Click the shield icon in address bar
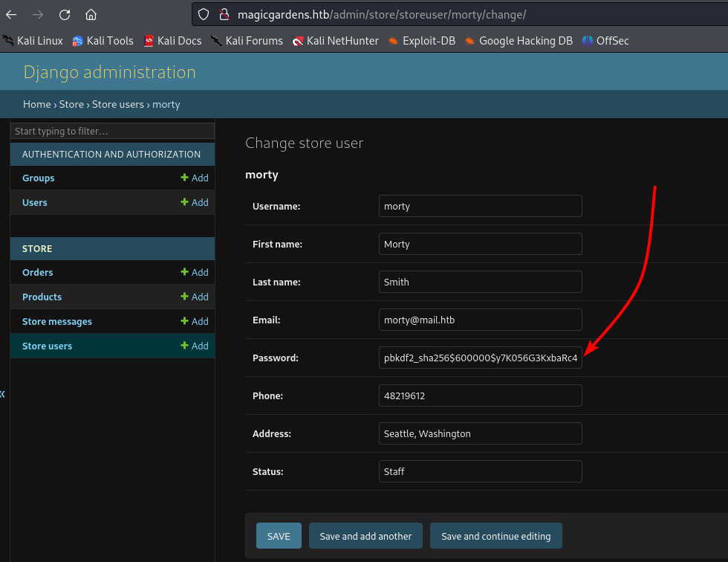Viewport: 728px width, 562px height. [x=205, y=15]
